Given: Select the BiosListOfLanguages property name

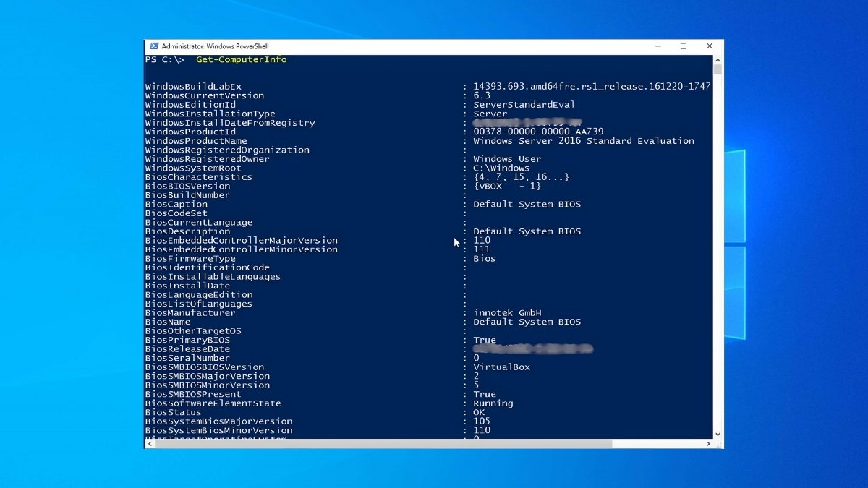Looking at the screenshot, I should (199, 304).
